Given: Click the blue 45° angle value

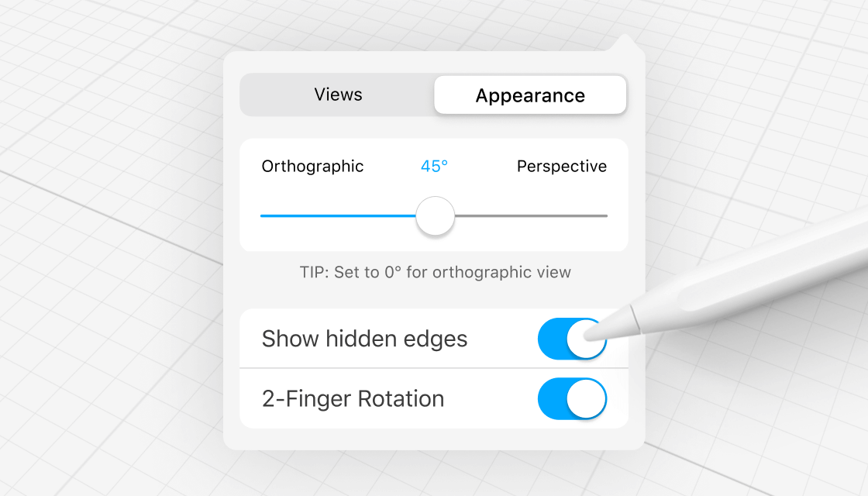Looking at the screenshot, I should click(434, 166).
